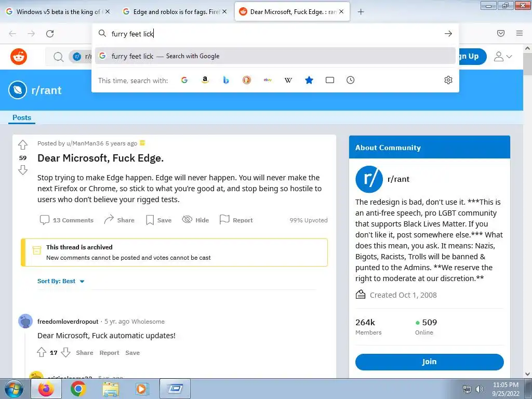Click Share under freedomloverdropout's comment

coord(85,353)
